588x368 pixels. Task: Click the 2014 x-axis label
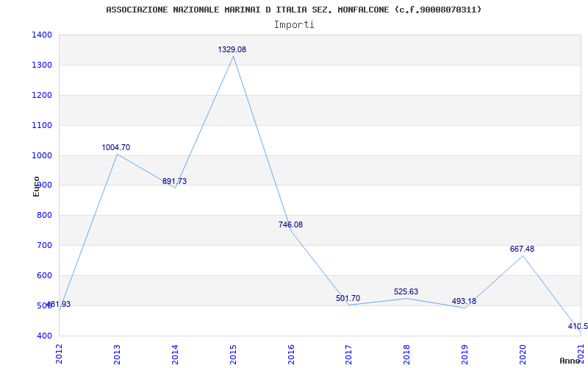[x=175, y=354]
